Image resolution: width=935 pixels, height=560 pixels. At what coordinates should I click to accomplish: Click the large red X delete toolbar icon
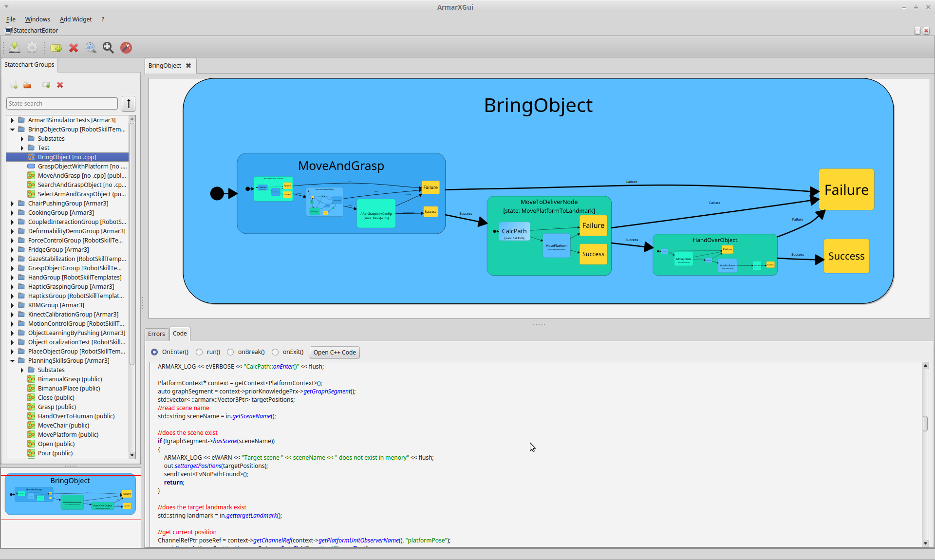pyautogui.click(x=74, y=47)
